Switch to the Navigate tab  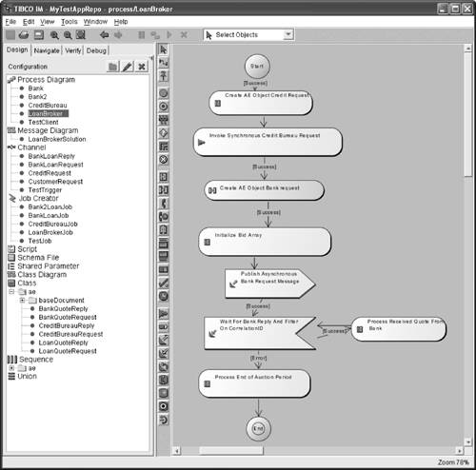[47, 50]
